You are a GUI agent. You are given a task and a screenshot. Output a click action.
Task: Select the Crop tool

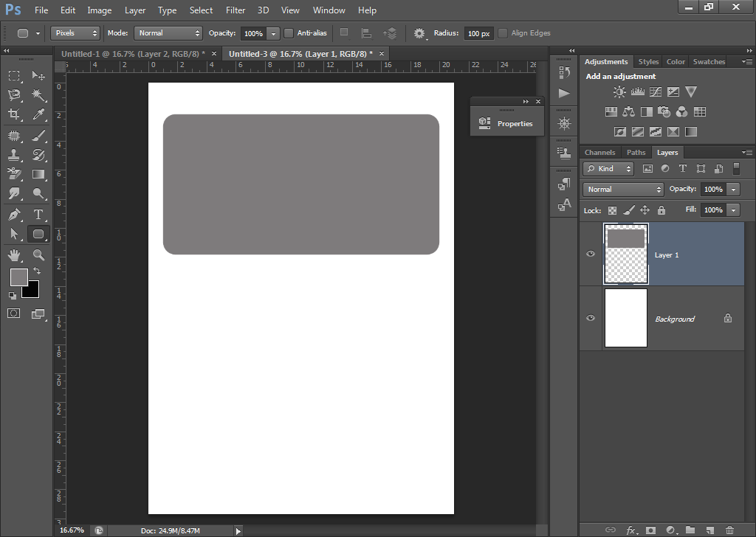(x=15, y=114)
